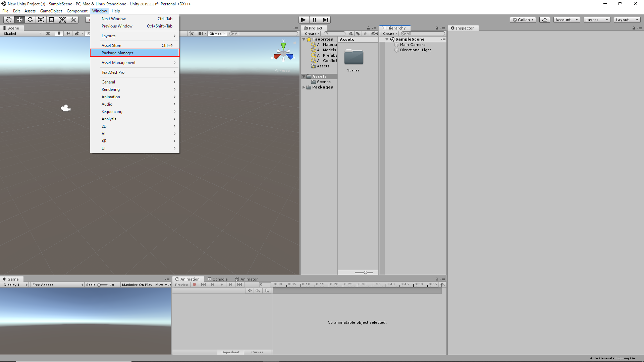Adjust Project icon size slider
This screenshot has width=644, height=362.
tap(364, 273)
